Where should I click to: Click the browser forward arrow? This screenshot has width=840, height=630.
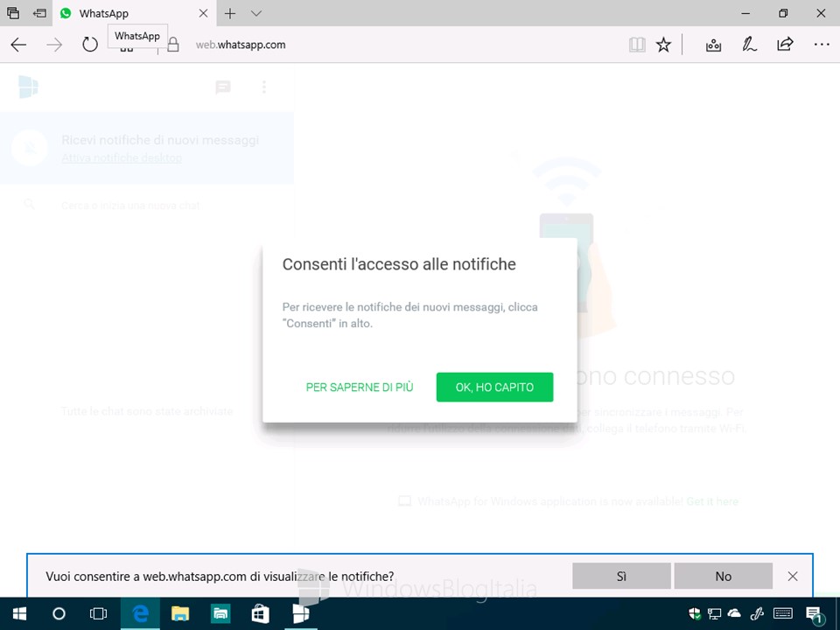coord(54,45)
